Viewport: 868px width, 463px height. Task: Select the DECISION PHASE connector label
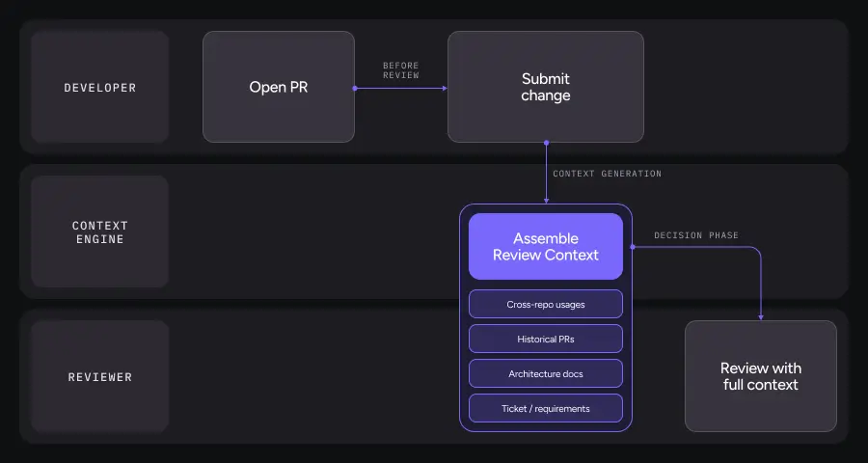pos(697,234)
